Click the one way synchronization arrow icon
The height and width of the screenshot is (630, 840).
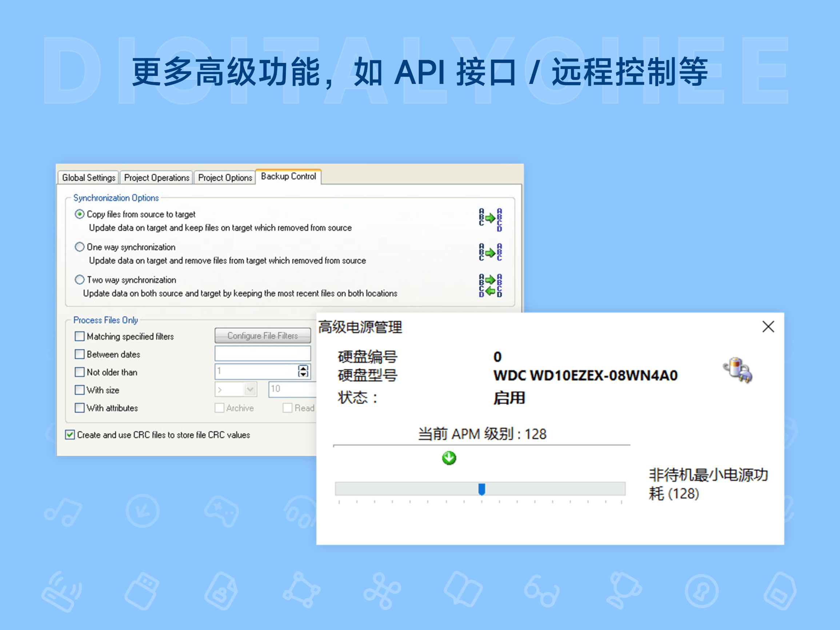pos(490,252)
